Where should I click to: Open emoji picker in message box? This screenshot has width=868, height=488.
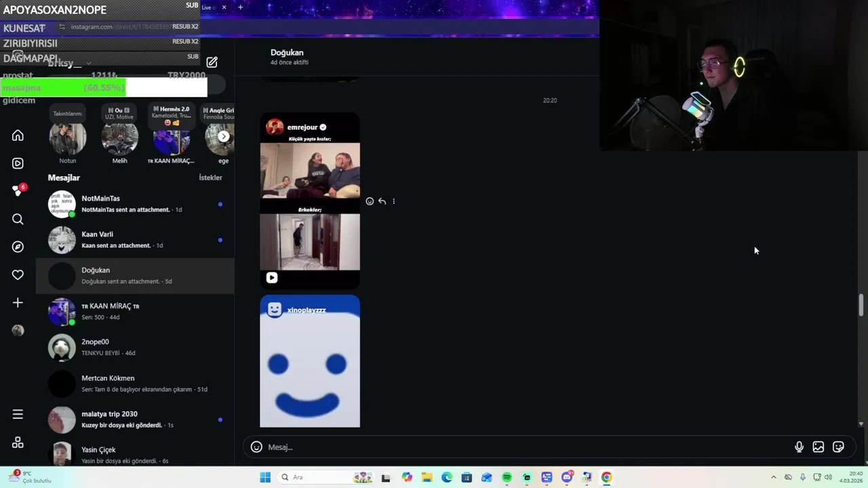tap(256, 447)
